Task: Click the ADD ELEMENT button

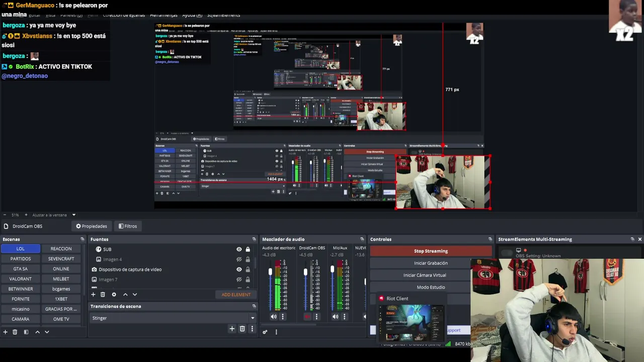Action: tap(236, 295)
